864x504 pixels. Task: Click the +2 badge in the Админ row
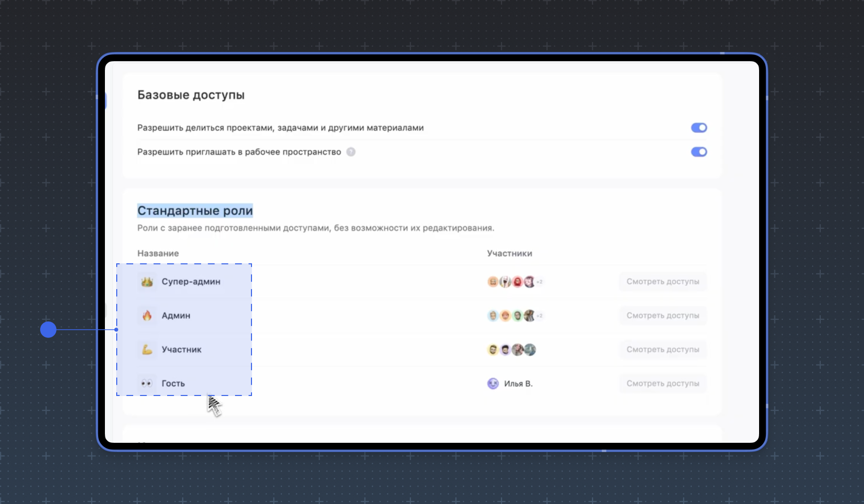[539, 315]
